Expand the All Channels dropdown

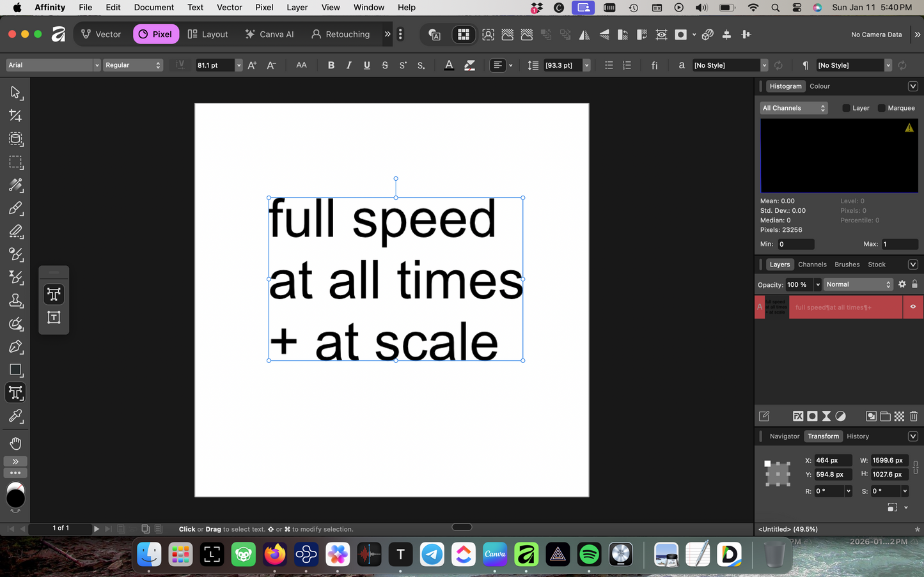tap(794, 108)
